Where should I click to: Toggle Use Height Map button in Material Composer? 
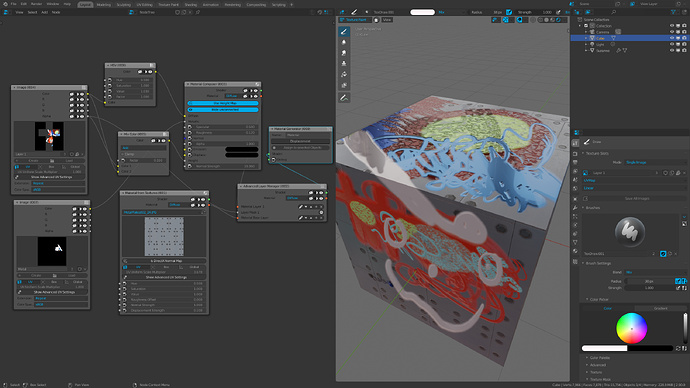(223, 103)
